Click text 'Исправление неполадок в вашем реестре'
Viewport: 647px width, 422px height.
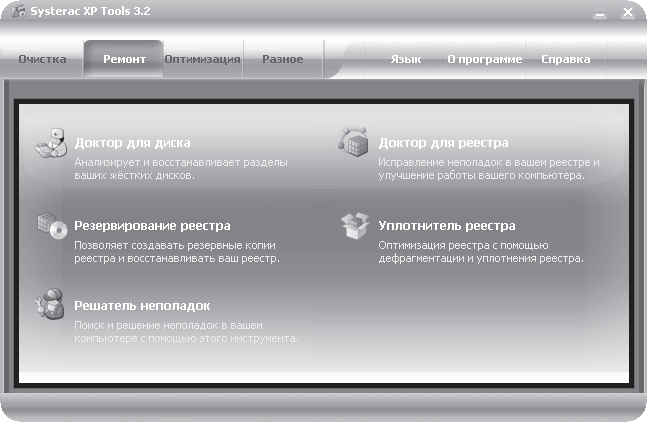click(x=484, y=163)
